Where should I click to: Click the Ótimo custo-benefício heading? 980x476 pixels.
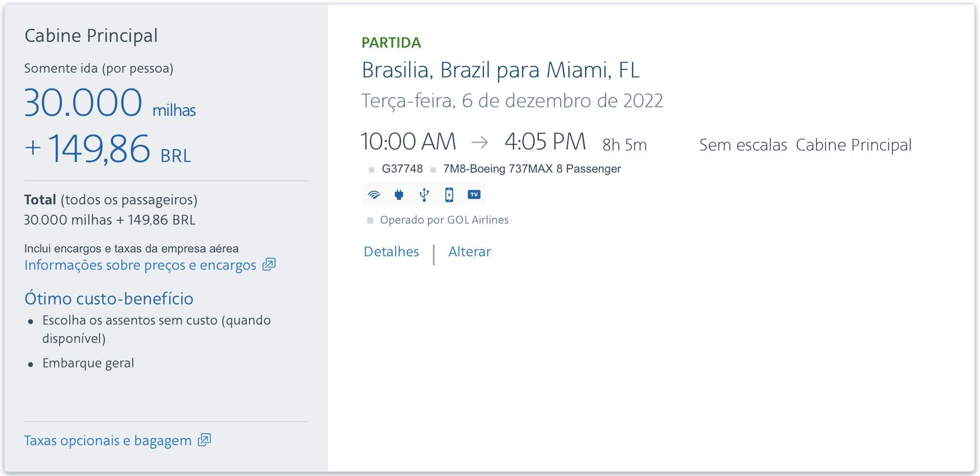coord(109,299)
